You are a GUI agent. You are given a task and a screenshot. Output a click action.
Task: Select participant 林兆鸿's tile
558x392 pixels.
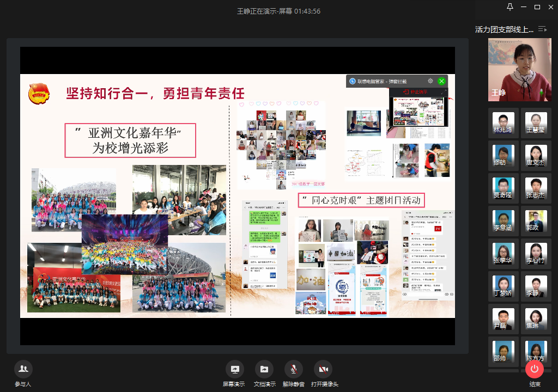[x=503, y=122]
